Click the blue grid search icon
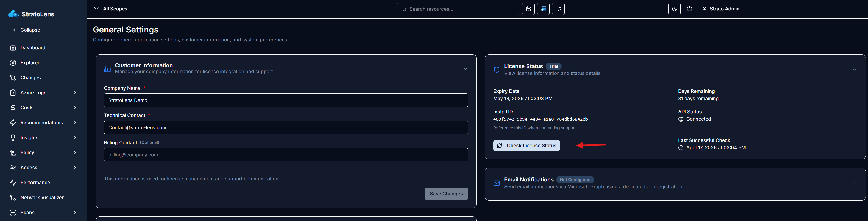868x221 pixels. click(543, 9)
